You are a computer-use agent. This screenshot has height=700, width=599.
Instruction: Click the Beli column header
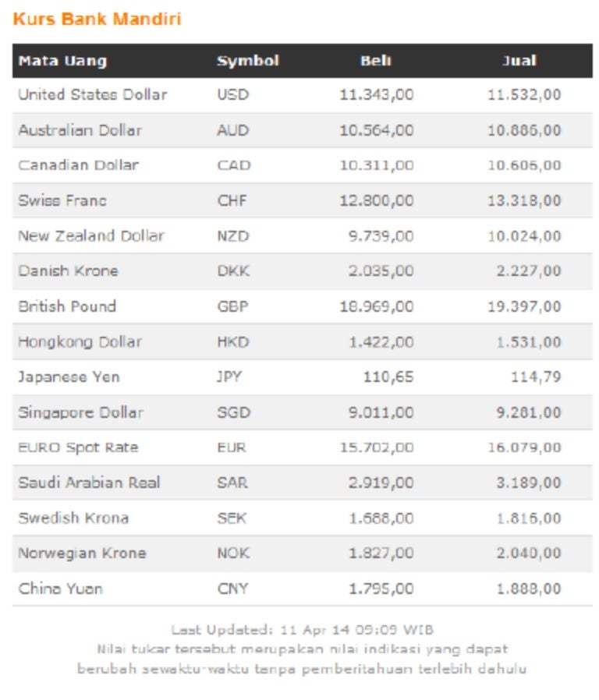click(x=376, y=61)
